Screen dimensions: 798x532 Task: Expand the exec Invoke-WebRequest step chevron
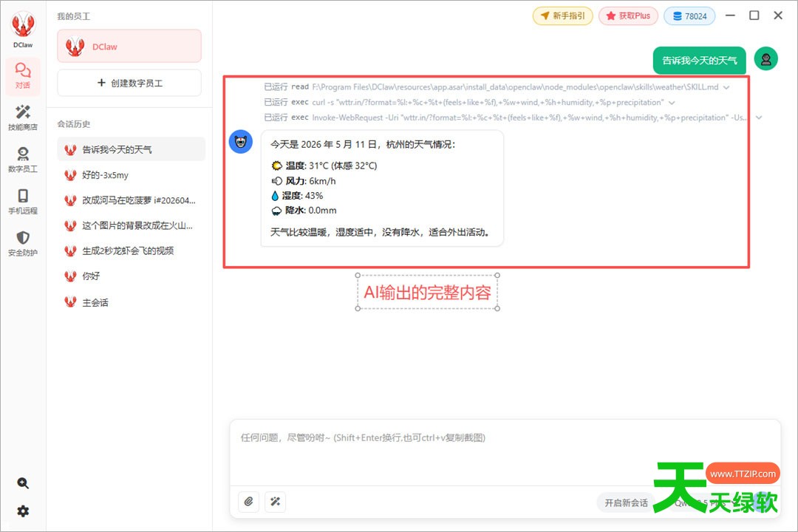[x=759, y=117]
